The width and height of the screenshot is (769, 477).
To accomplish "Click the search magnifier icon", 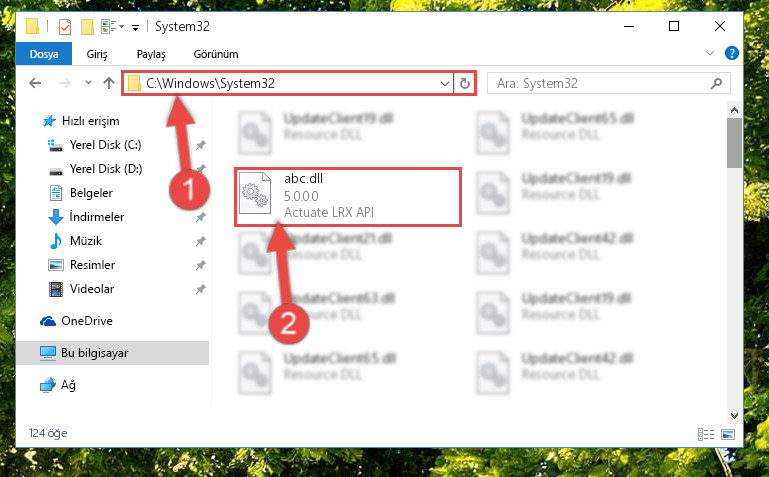I will (717, 83).
